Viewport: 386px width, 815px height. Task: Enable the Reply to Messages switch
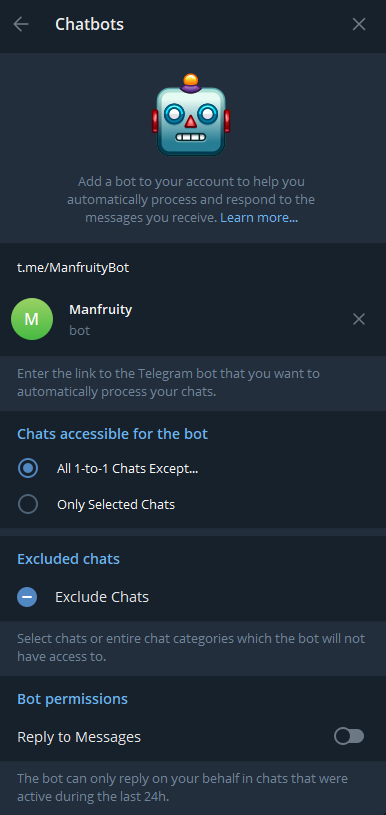click(x=349, y=737)
